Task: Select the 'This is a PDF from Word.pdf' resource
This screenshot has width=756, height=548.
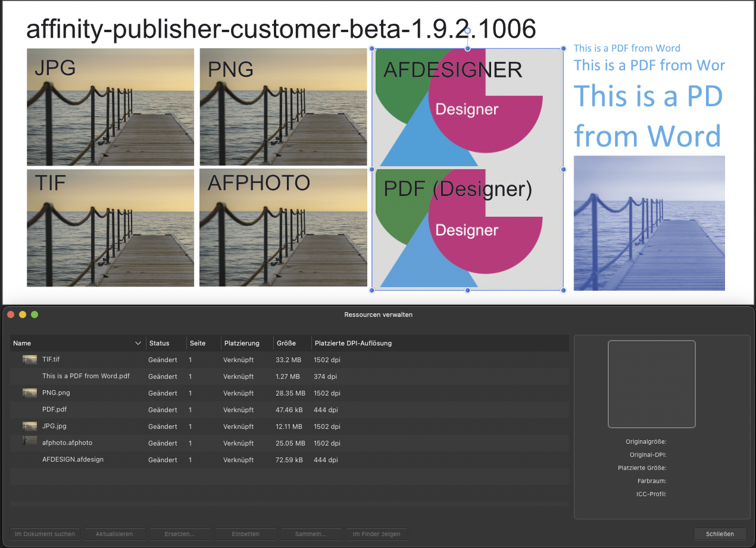Action: coord(86,376)
